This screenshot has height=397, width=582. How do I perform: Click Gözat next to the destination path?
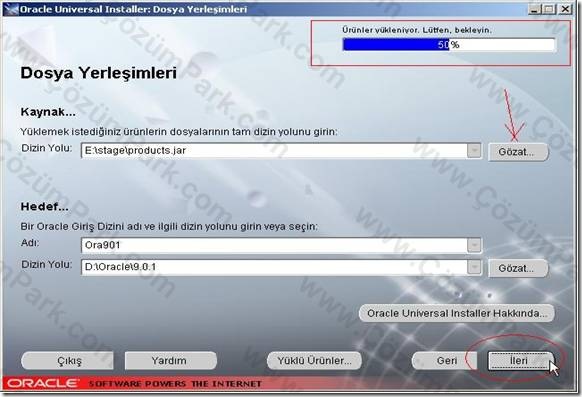[517, 268]
